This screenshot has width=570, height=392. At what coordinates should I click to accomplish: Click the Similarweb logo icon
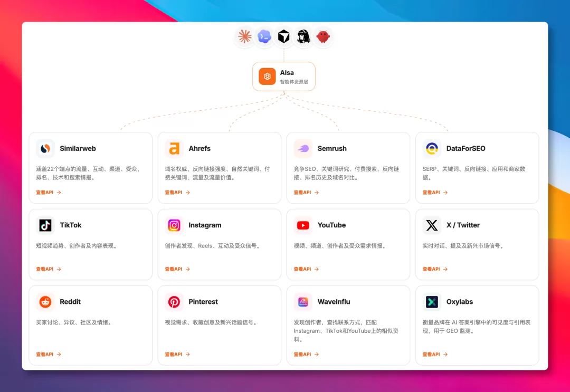45,149
